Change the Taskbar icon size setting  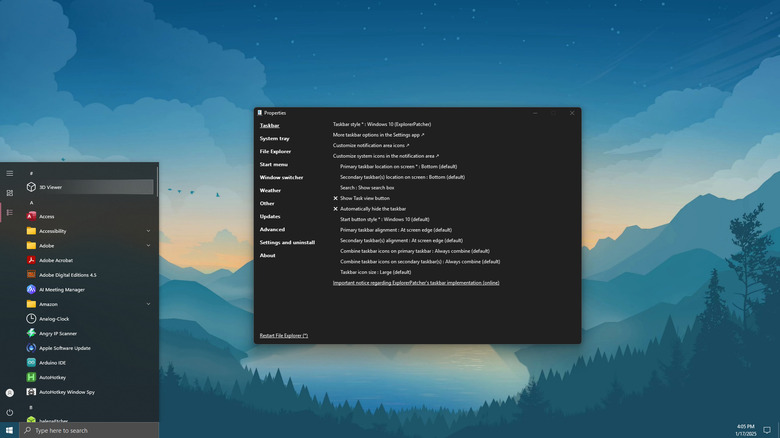[375, 272]
